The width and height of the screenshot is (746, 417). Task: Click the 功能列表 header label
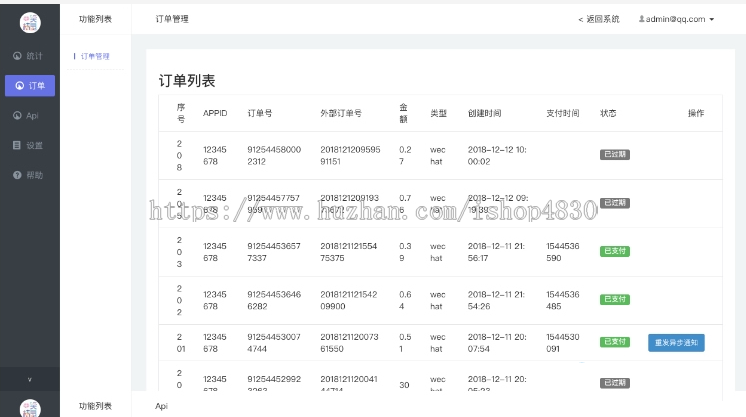point(95,19)
